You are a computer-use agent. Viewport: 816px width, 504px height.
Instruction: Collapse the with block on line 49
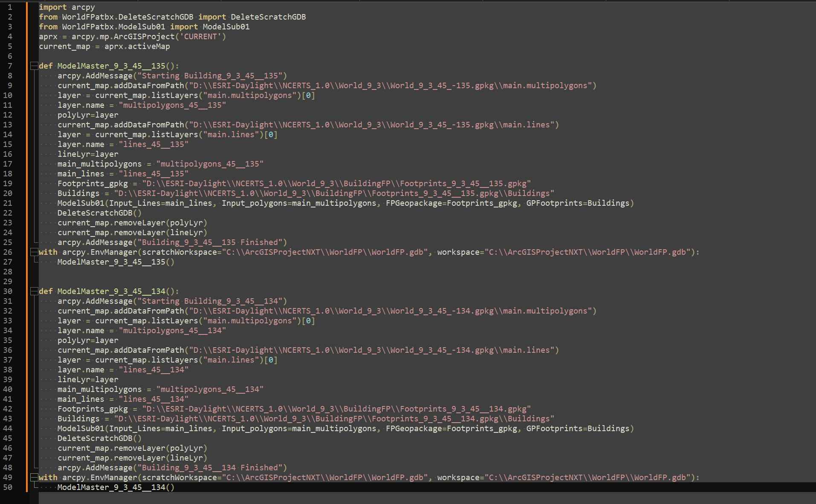[x=33, y=477]
